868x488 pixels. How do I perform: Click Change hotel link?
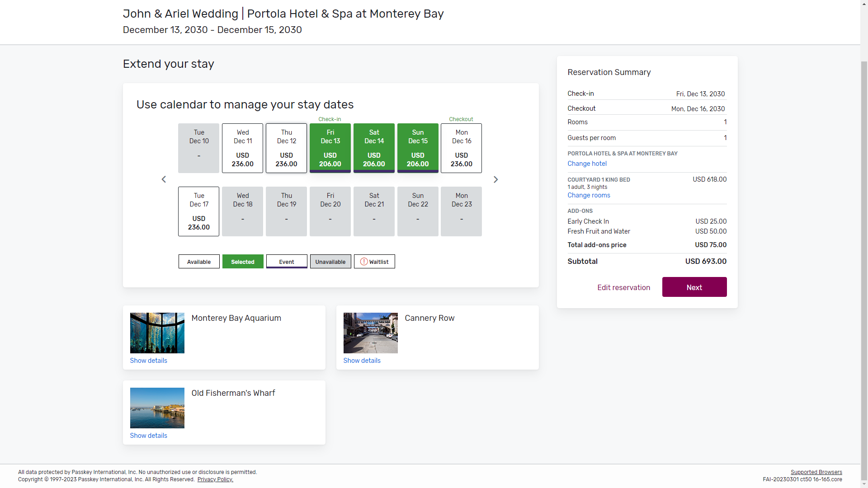click(x=587, y=164)
